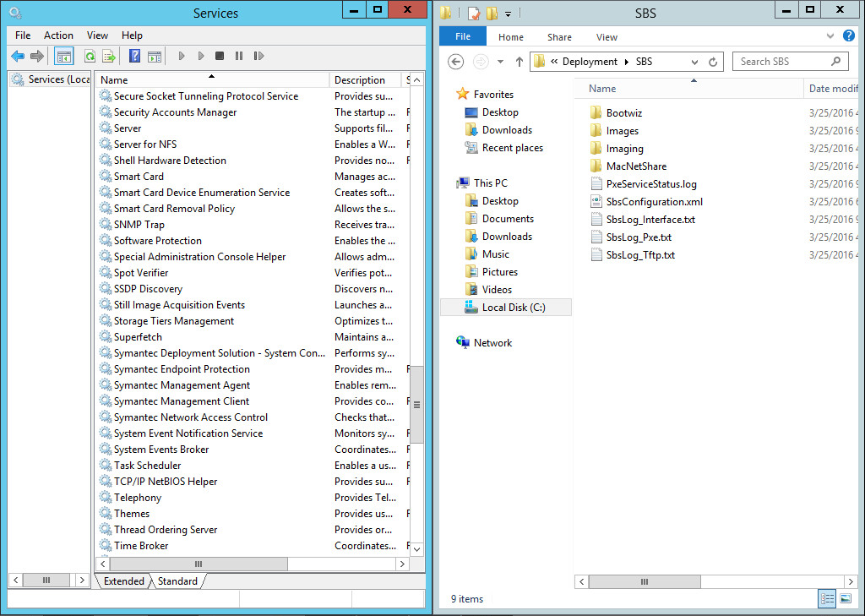Toggle the Show/Hide Console Tree button
This screenshot has height=616, width=865.
tap(63, 57)
